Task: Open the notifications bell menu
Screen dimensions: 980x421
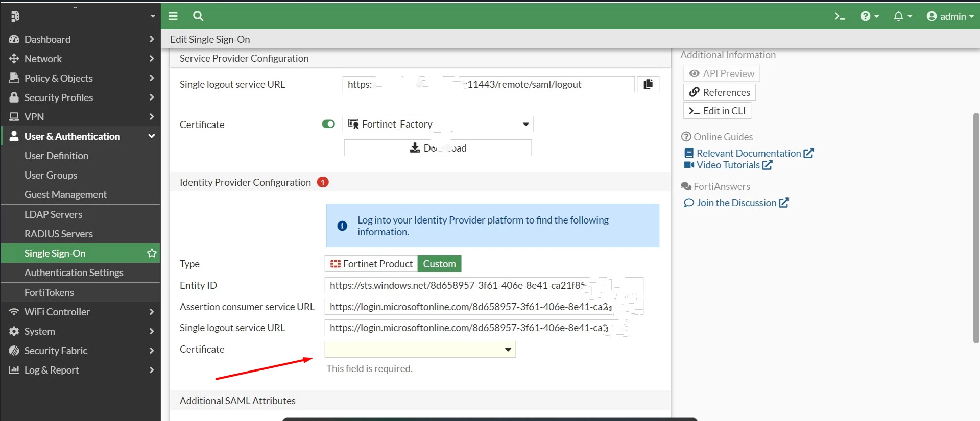Action: [x=902, y=16]
